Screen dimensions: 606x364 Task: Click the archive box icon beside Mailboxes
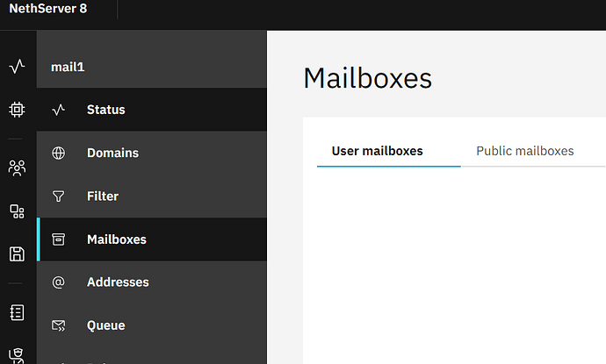59,239
